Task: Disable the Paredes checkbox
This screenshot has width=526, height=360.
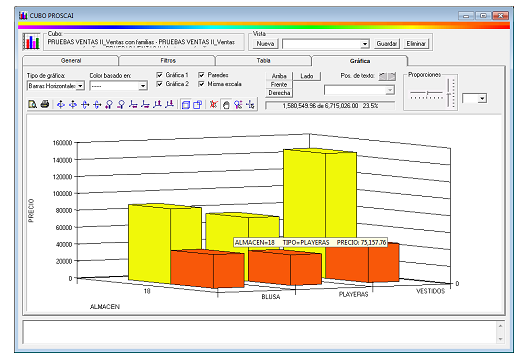Action: pyautogui.click(x=201, y=75)
